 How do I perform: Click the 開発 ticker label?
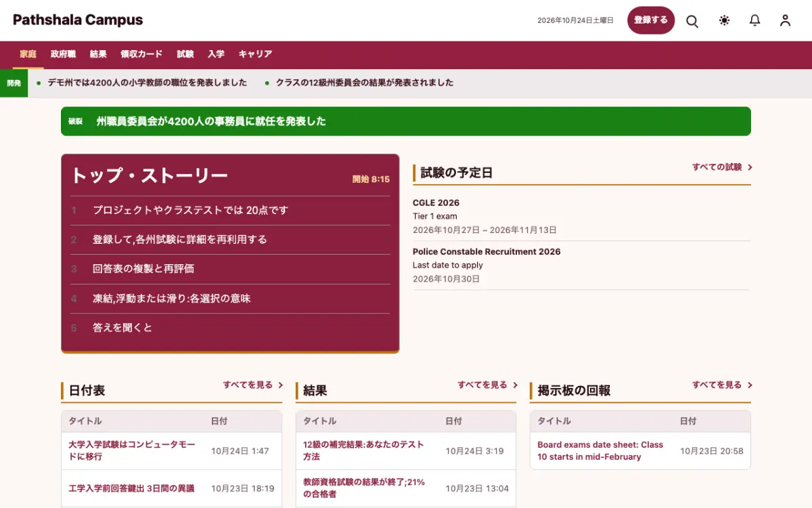pos(14,83)
